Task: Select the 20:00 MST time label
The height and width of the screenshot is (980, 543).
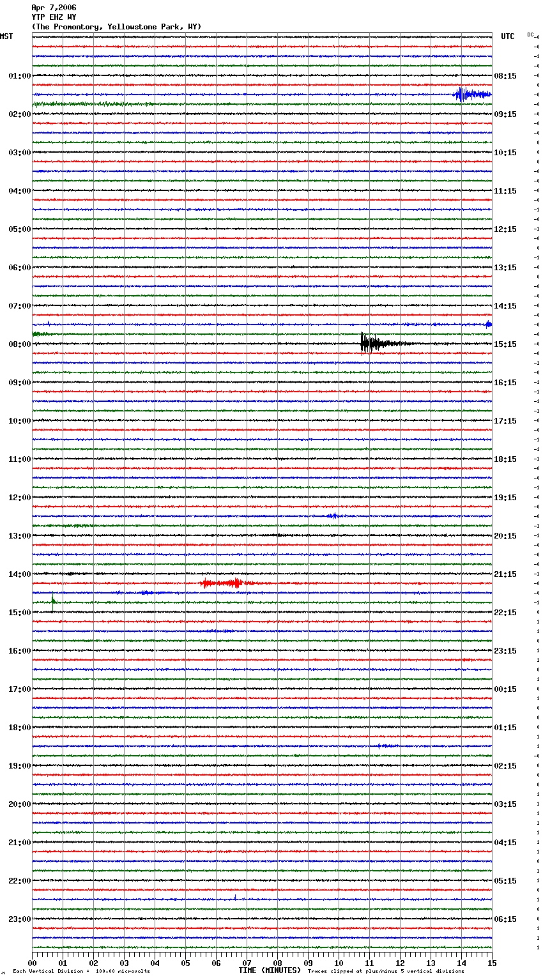Action: click(x=20, y=804)
